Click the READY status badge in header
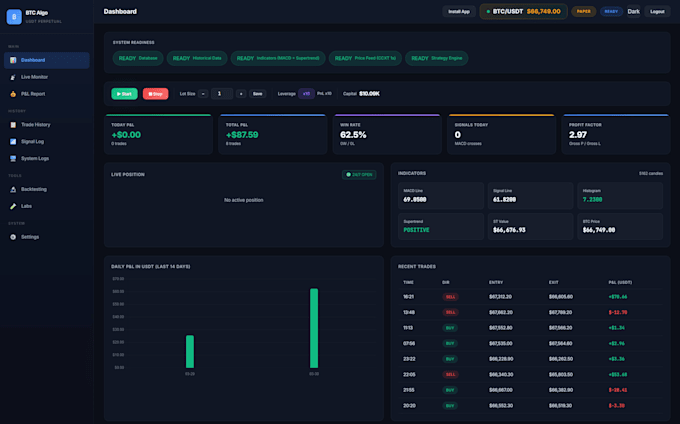The height and width of the screenshot is (424, 680). [611, 12]
